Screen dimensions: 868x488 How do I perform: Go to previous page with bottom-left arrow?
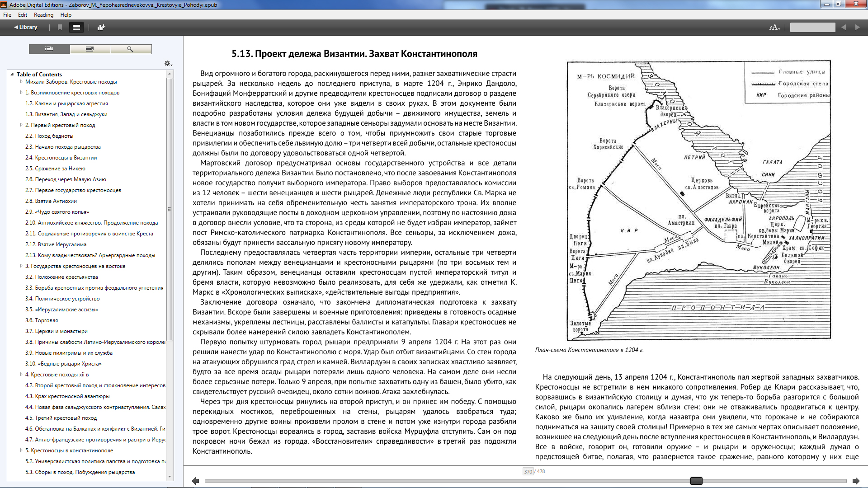click(195, 481)
